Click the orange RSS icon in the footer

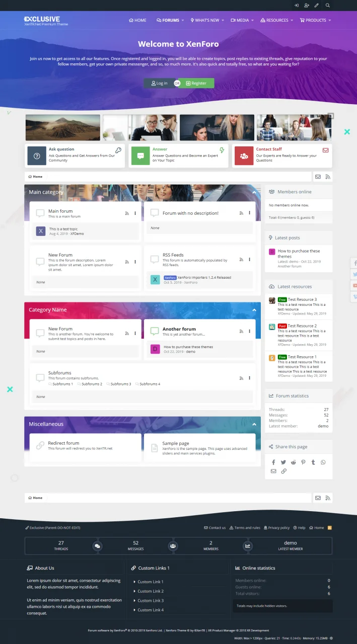330,528
